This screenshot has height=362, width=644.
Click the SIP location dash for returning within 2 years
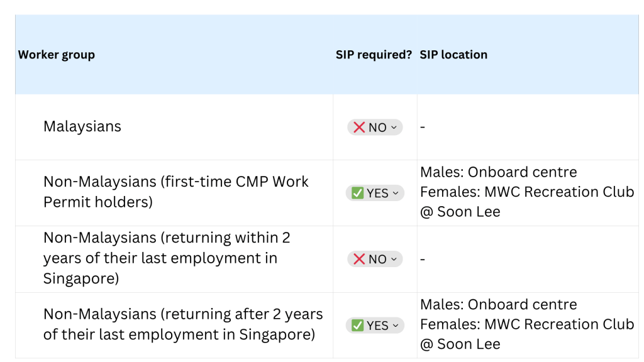(x=423, y=259)
